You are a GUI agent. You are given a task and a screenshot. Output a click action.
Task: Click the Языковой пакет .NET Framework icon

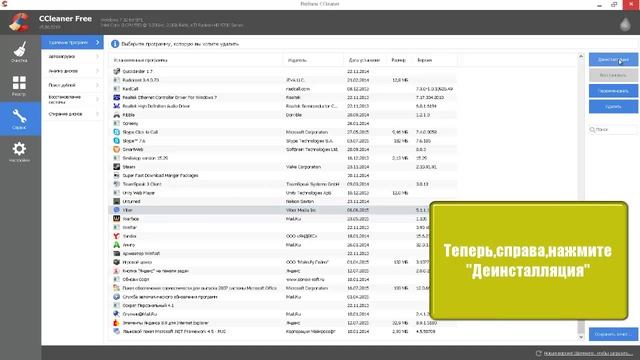(116, 331)
